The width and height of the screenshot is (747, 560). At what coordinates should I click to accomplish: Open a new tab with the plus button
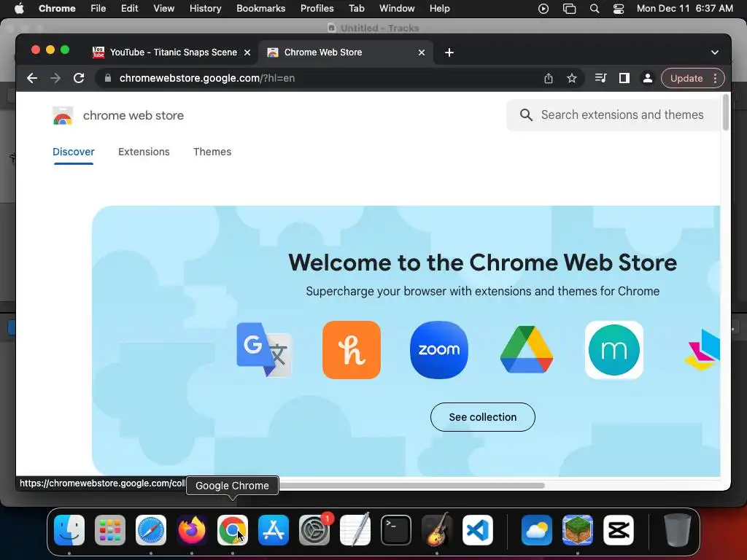449,52
